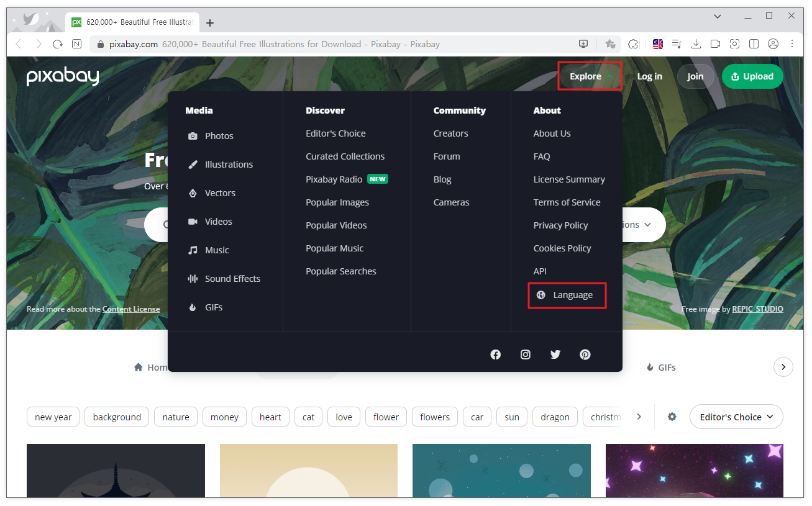Select Editor's Choice in Discover menu

(x=335, y=133)
